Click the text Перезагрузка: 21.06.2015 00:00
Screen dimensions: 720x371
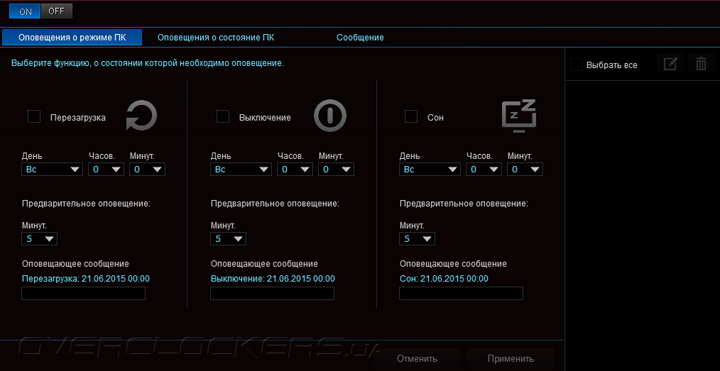[x=85, y=279]
